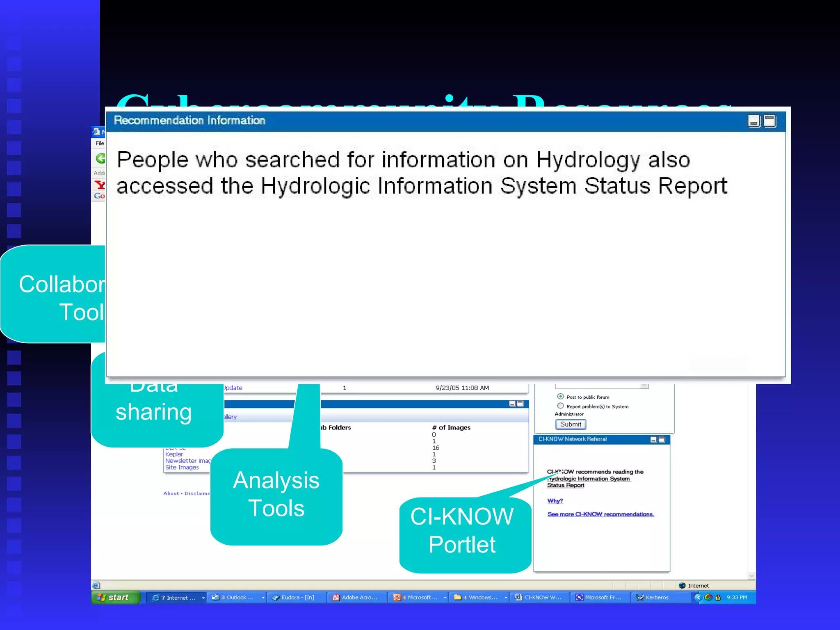Image resolution: width=840 pixels, height=630 pixels.
Task: Click the Disclaimer footer link
Action: pyautogui.click(x=197, y=493)
